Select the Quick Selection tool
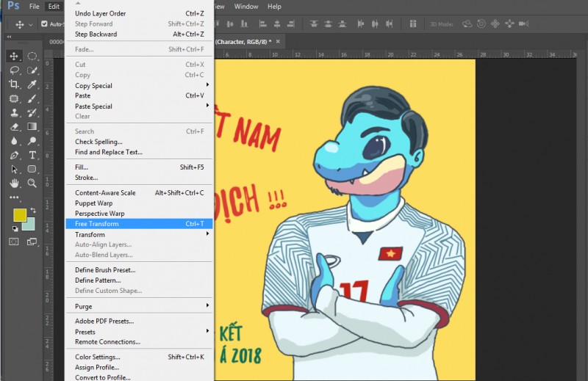This screenshot has width=588, height=381. point(32,70)
